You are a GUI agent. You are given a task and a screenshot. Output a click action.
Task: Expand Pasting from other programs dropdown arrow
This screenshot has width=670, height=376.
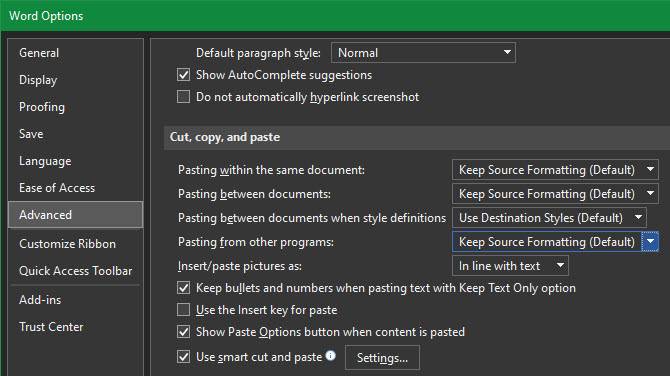point(650,241)
